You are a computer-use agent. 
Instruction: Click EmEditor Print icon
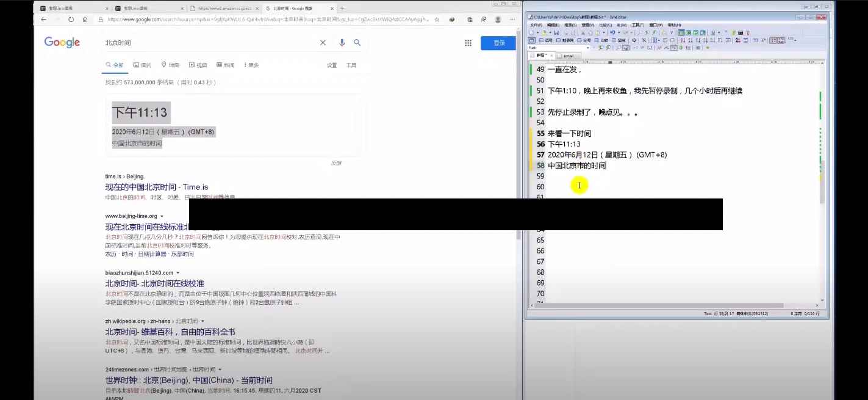(x=565, y=32)
